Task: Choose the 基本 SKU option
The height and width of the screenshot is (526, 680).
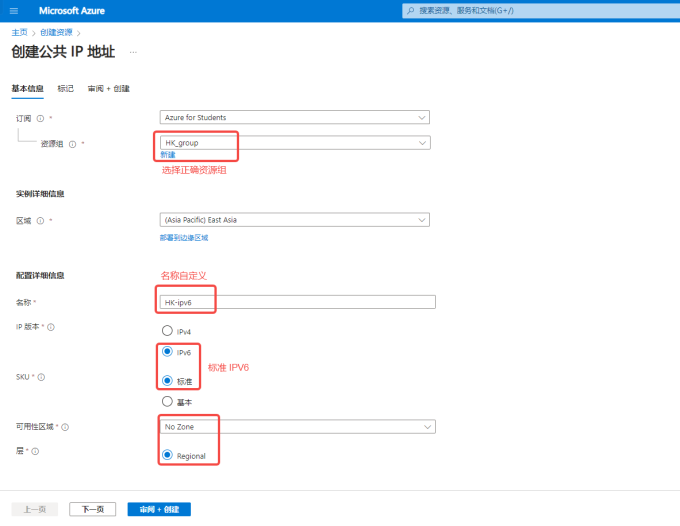Action: (x=167, y=402)
